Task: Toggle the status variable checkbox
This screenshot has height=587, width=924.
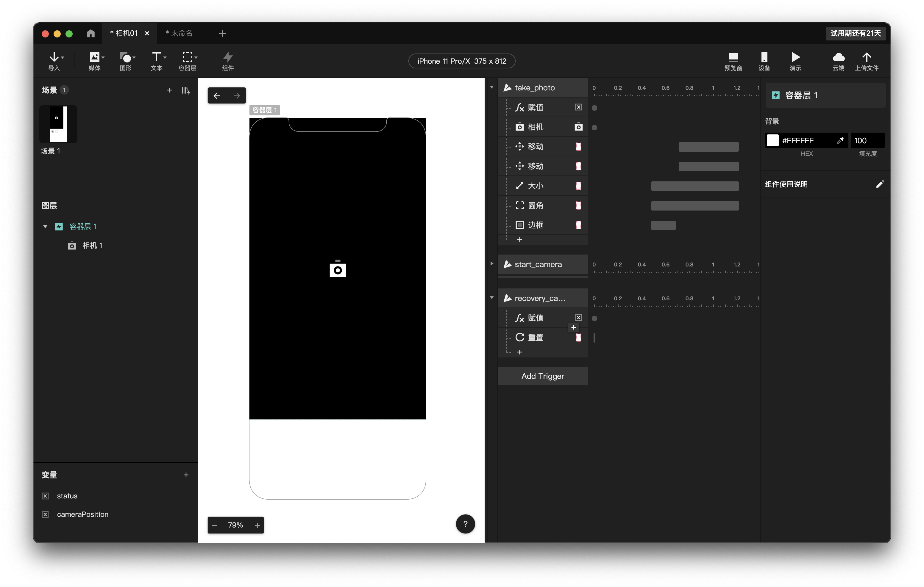Action: tap(45, 496)
